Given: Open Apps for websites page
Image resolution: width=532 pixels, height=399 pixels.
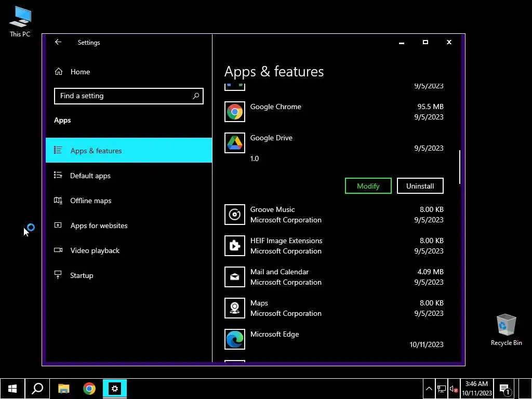Looking at the screenshot, I should [129, 225].
